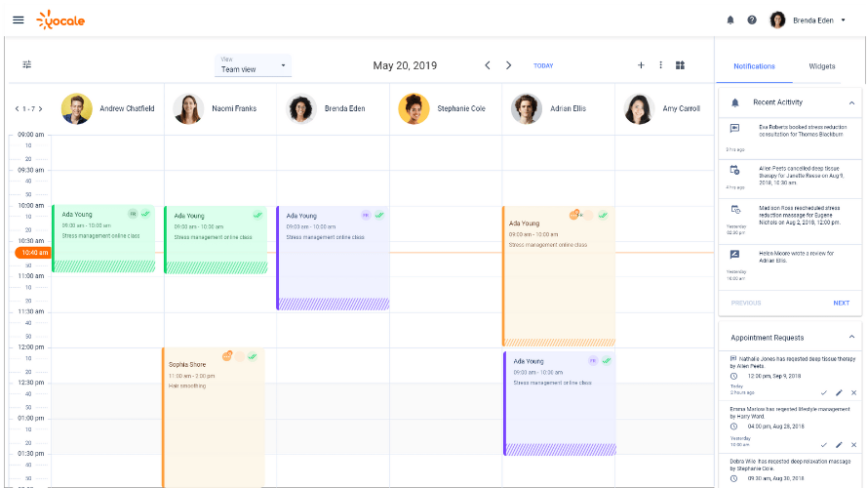868x488 pixels.
Task: Decline Emma Marlow request X icon
Action: 853,445
